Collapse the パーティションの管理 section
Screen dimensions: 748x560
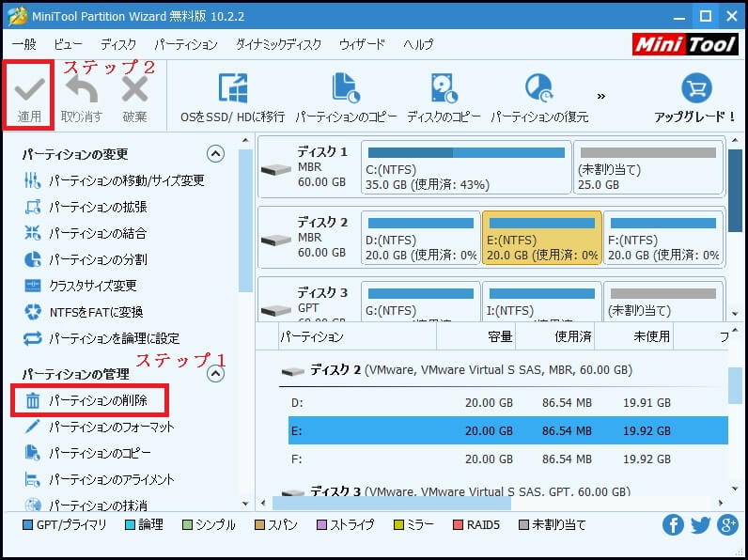216,374
